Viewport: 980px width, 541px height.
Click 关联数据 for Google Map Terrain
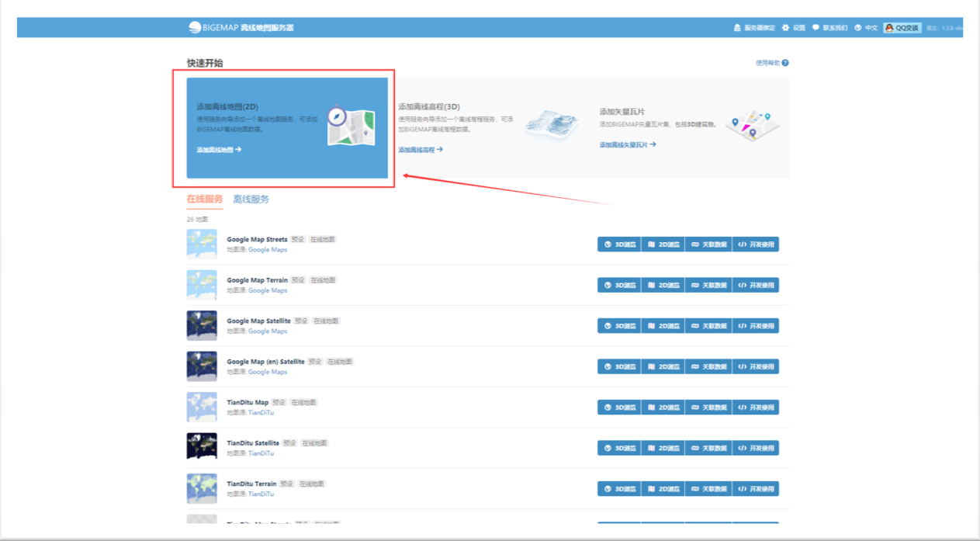(708, 285)
